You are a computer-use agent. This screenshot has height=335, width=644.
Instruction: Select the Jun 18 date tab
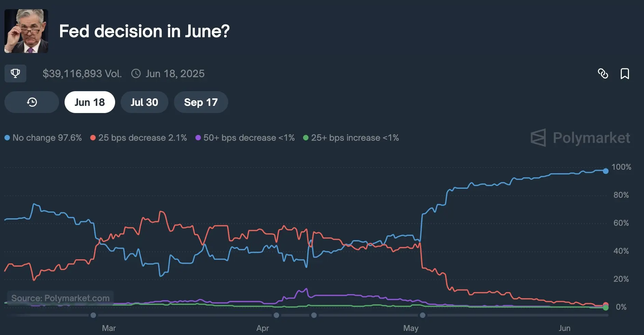tap(90, 102)
